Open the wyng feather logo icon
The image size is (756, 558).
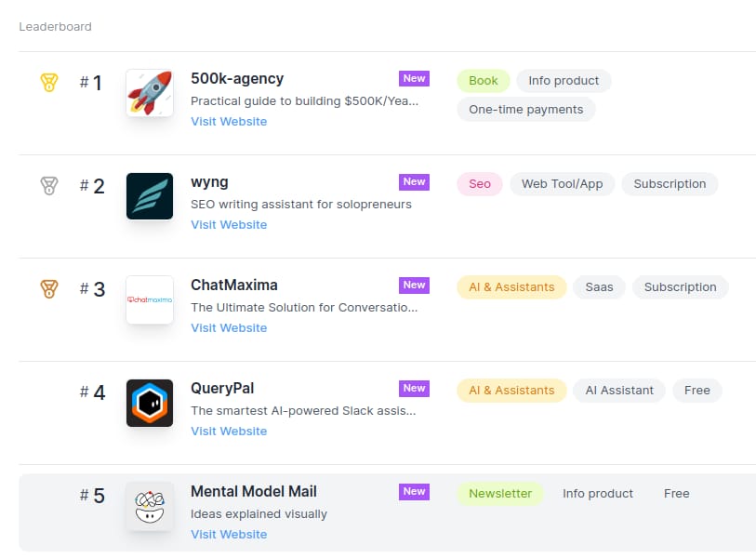[x=150, y=196]
